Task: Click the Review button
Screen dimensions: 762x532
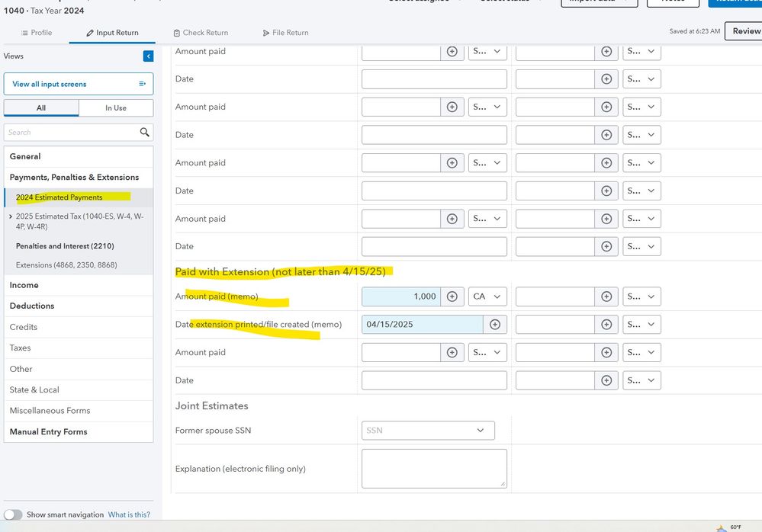Action: 744,31
